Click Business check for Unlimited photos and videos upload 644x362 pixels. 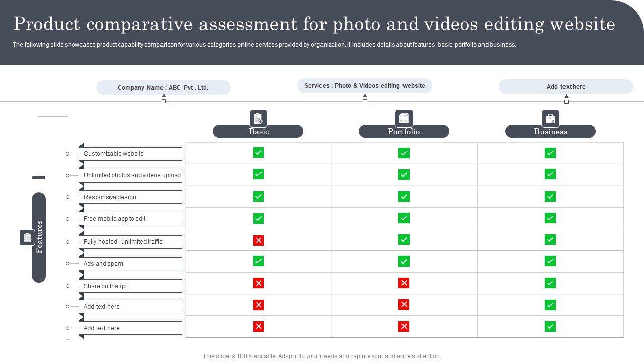point(550,174)
